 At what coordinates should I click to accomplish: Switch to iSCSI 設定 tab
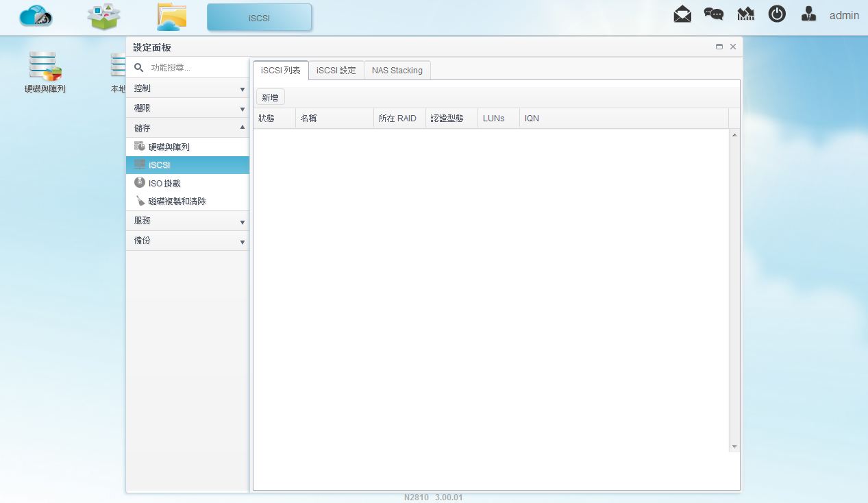pyautogui.click(x=336, y=71)
